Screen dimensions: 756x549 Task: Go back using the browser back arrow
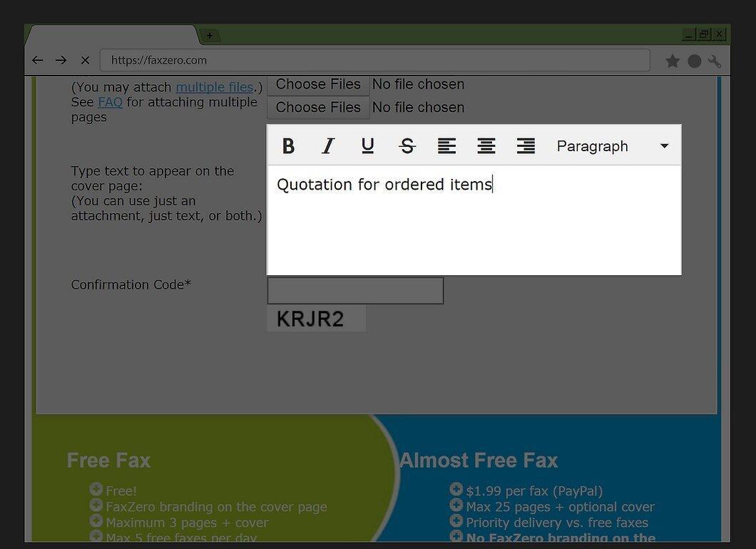[x=38, y=61]
